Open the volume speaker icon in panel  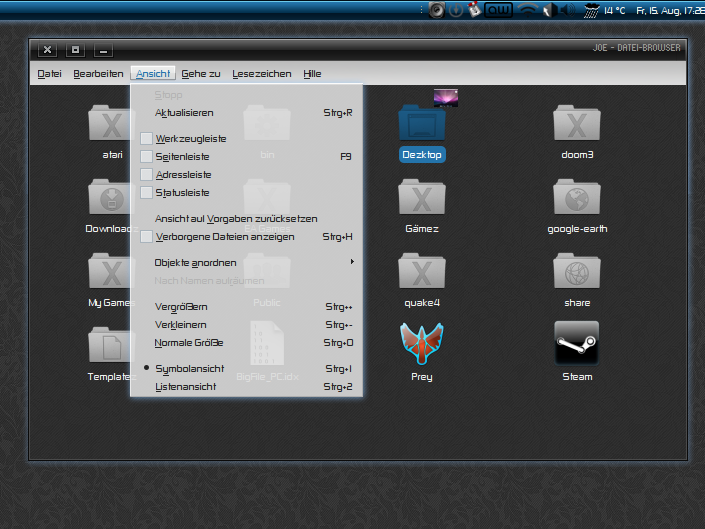pyautogui.click(x=568, y=10)
